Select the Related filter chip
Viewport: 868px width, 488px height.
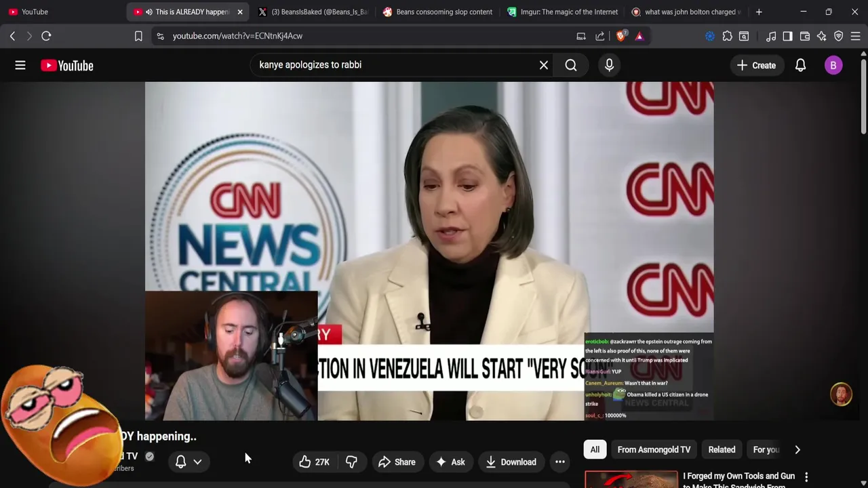click(x=722, y=449)
